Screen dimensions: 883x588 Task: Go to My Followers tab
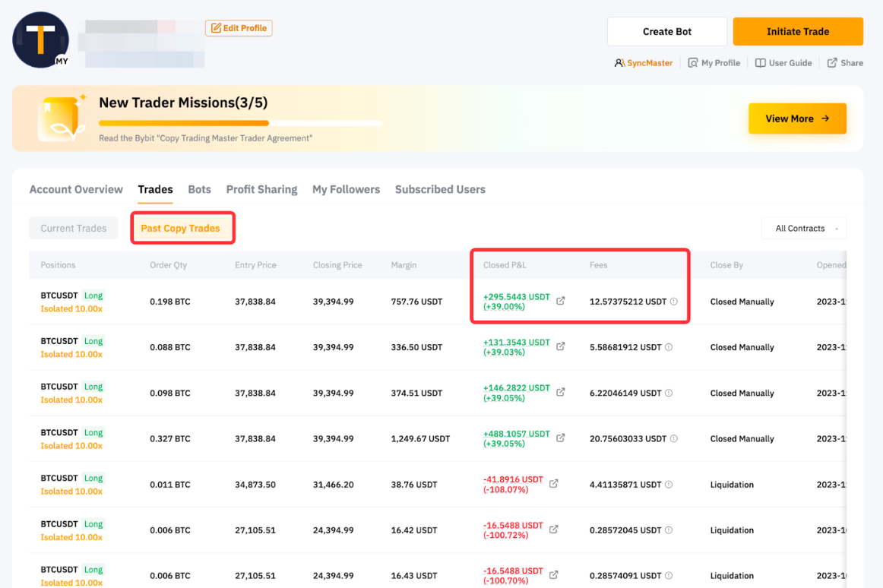point(346,189)
